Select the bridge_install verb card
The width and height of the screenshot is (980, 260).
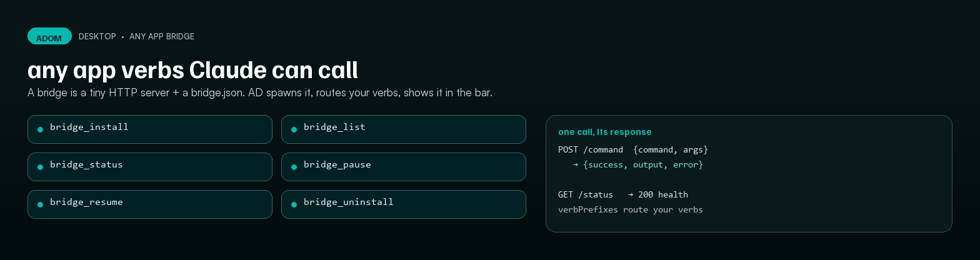150,129
